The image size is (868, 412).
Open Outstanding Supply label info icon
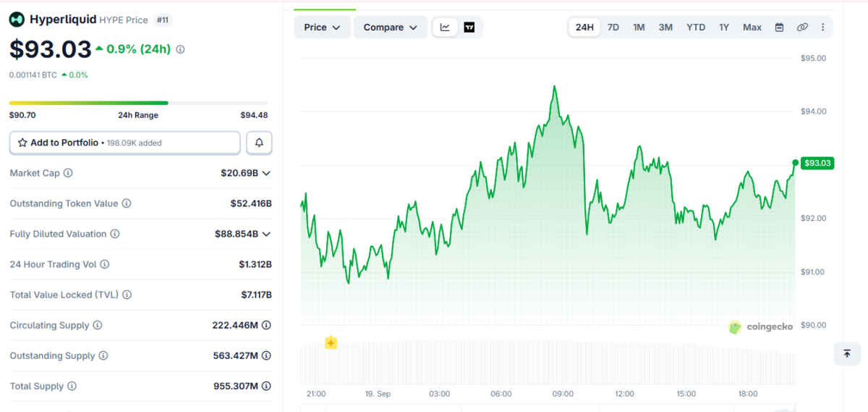103,356
